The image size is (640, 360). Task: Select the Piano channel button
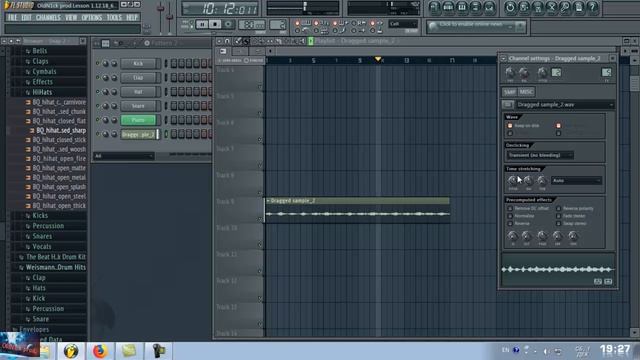tap(138, 120)
